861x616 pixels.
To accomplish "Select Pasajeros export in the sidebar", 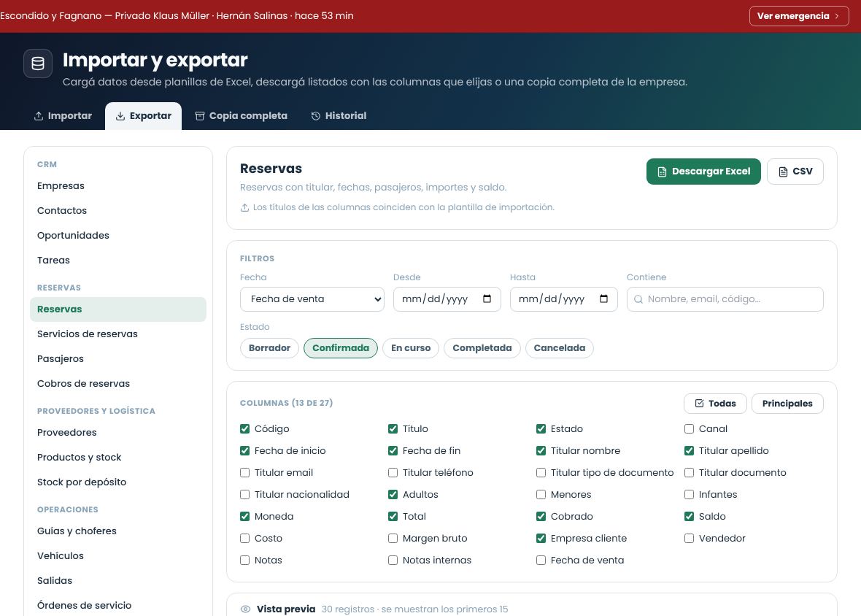I will (x=118, y=358).
